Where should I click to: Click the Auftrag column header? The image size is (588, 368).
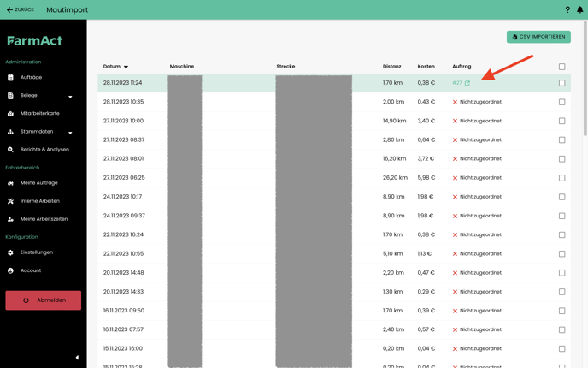pos(462,67)
